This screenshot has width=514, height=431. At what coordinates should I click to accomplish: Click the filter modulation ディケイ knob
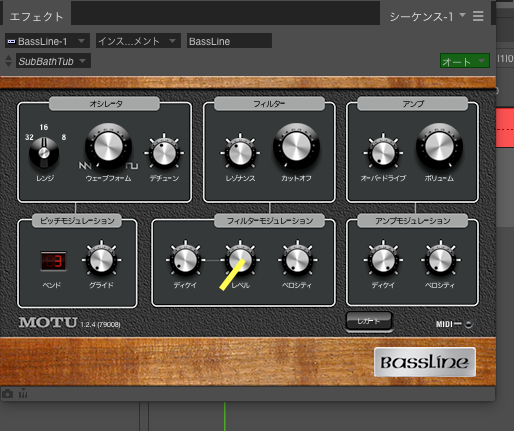click(185, 260)
